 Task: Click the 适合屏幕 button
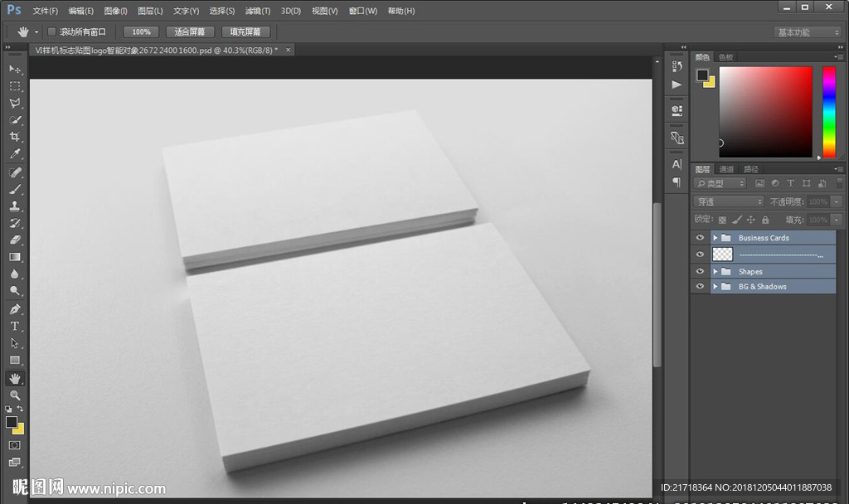click(x=190, y=31)
